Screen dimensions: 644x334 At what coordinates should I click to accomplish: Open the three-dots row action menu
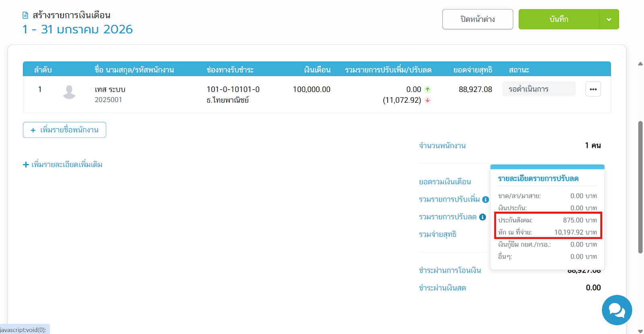coord(593,89)
